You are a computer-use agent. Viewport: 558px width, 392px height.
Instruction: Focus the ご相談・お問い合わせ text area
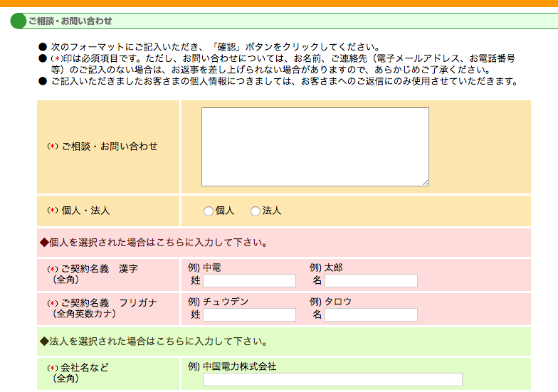315,147
